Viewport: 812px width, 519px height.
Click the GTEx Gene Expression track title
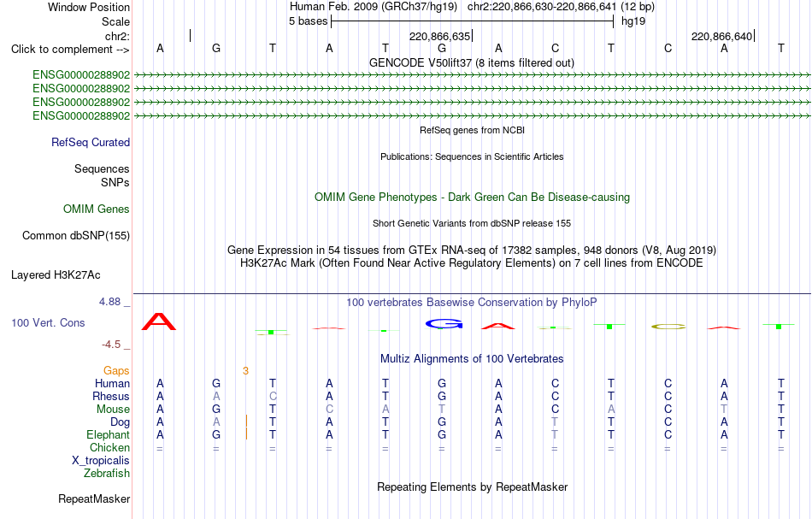click(x=472, y=251)
